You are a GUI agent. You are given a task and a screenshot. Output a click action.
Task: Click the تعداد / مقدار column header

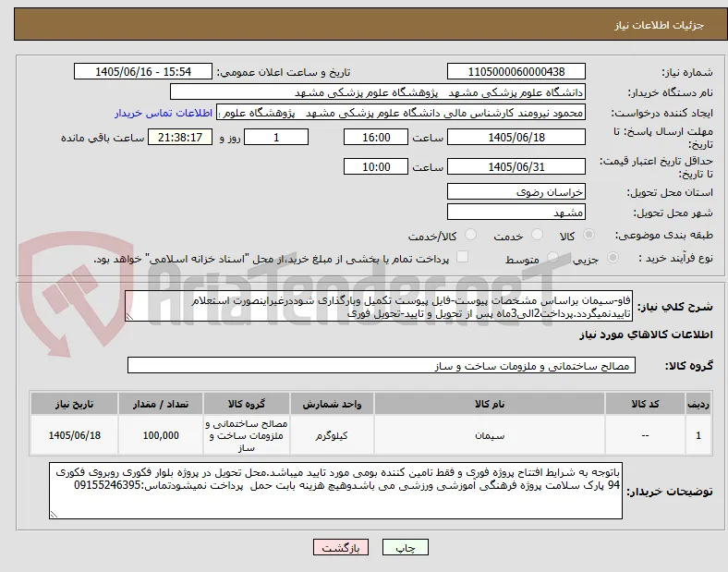tap(161, 404)
